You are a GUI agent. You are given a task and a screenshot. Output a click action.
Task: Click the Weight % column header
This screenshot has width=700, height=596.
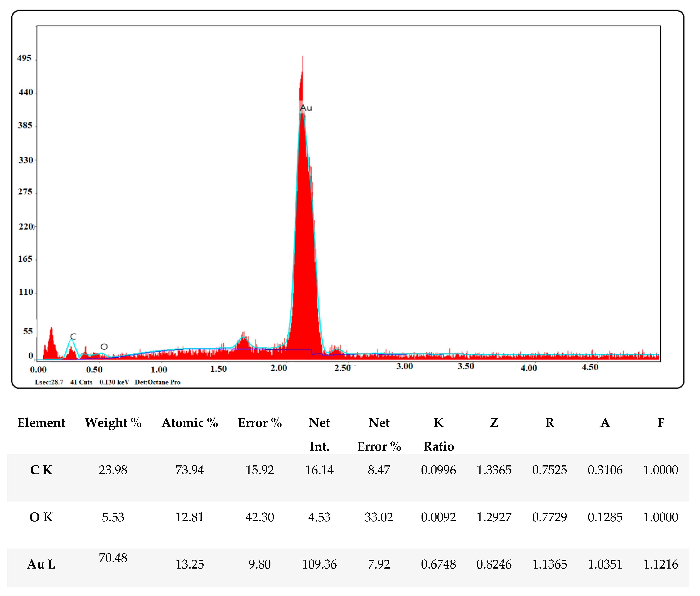(113, 423)
